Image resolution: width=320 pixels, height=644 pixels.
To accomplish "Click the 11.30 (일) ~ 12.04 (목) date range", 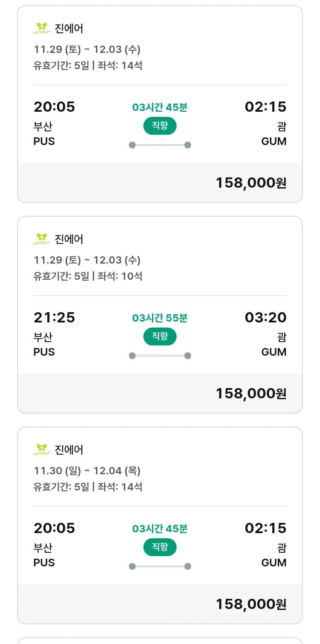I will point(87,470).
